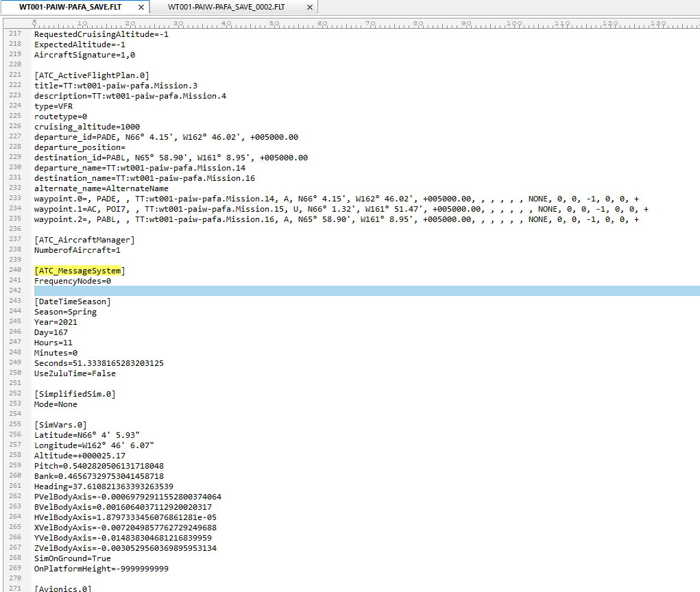Image resolution: width=700 pixels, height=592 pixels.
Task: Click line number 242 in the gutter
Action: point(15,291)
